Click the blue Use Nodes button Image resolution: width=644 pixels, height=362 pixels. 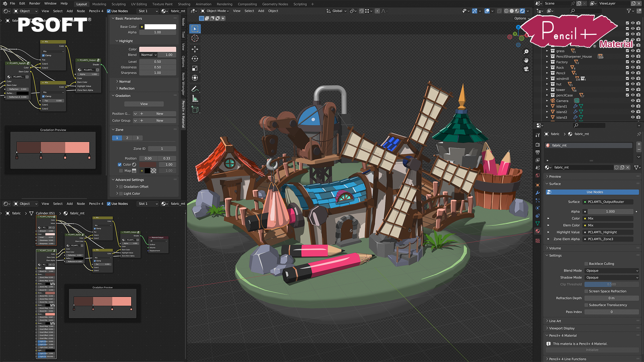pos(592,192)
